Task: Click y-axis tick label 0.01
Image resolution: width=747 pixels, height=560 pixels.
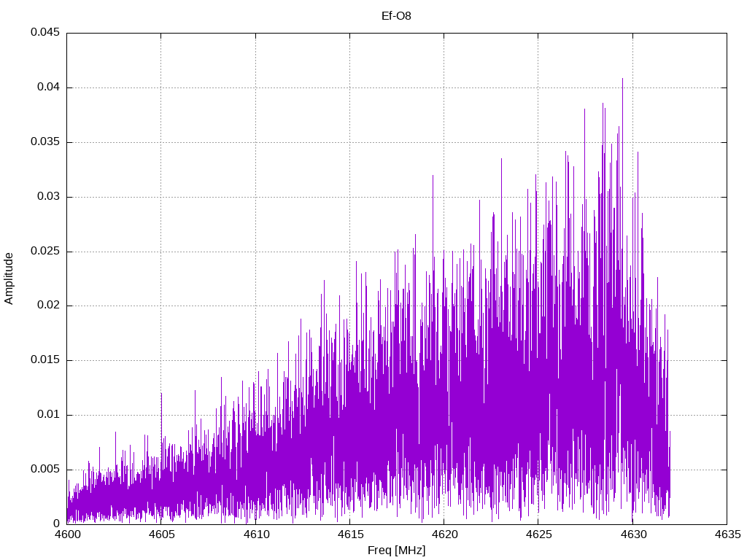Action: (x=49, y=415)
